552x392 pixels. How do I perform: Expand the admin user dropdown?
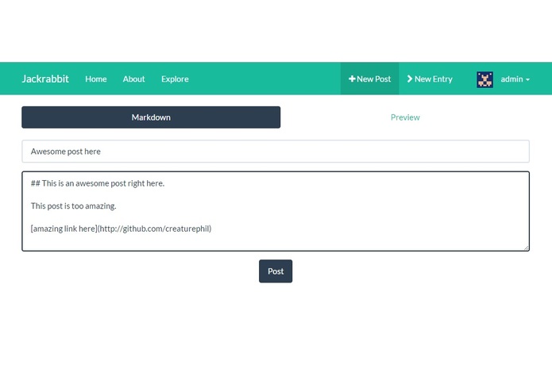pos(515,79)
